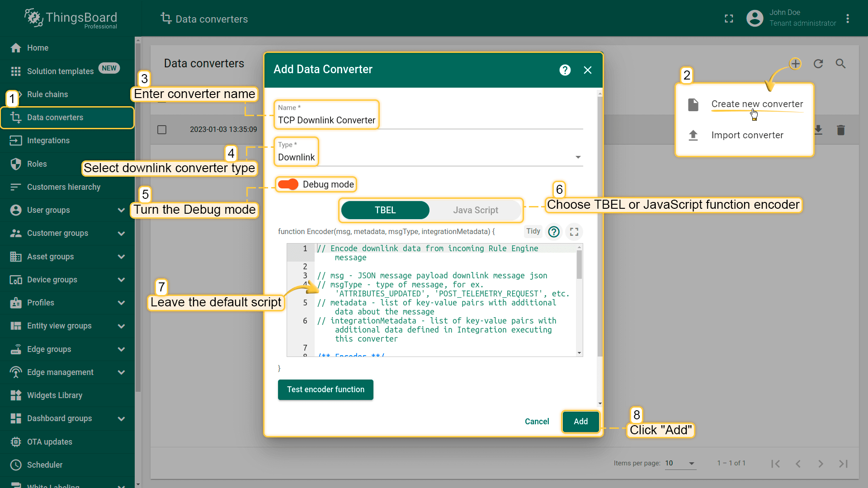Click the Tidy button

533,231
